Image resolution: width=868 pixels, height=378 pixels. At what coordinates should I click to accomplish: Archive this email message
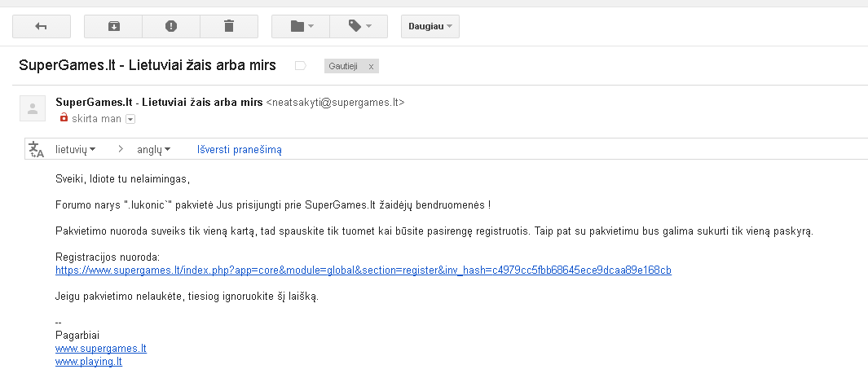(x=113, y=26)
